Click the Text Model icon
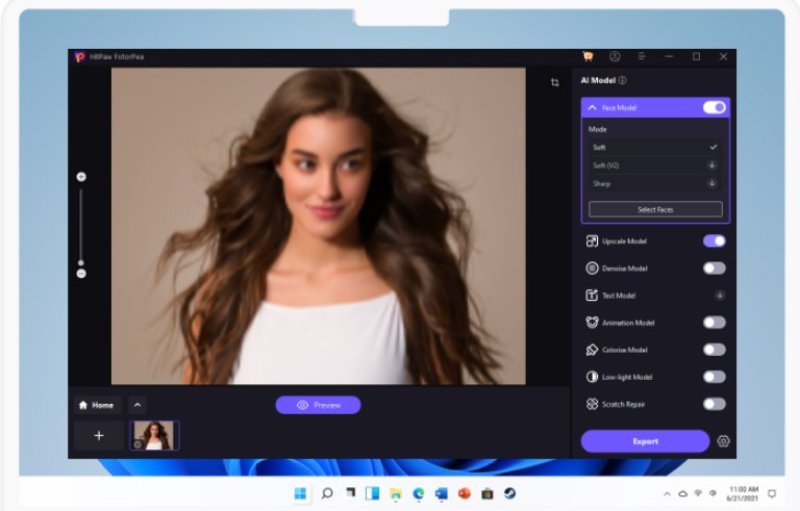 tap(592, 295)
